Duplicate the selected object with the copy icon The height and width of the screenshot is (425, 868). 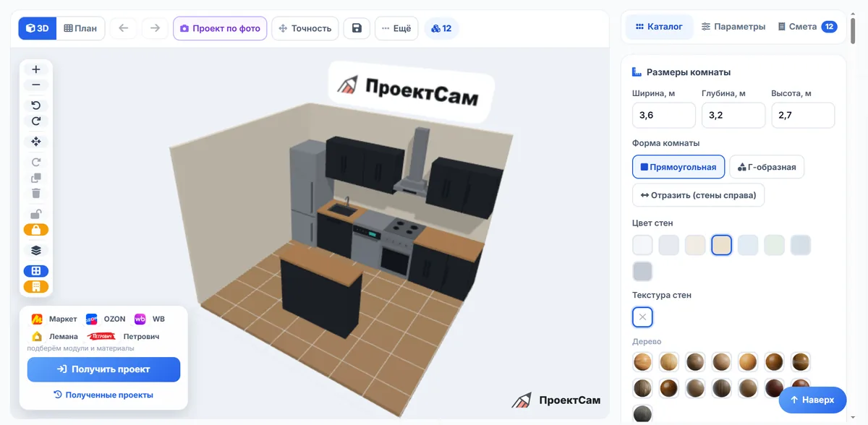[36, 178]
